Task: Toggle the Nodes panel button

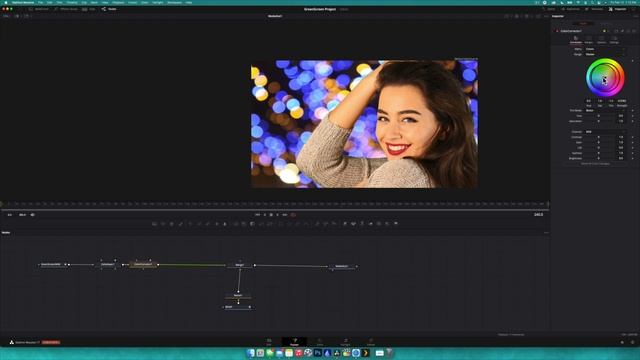Action: coord(109,9)
